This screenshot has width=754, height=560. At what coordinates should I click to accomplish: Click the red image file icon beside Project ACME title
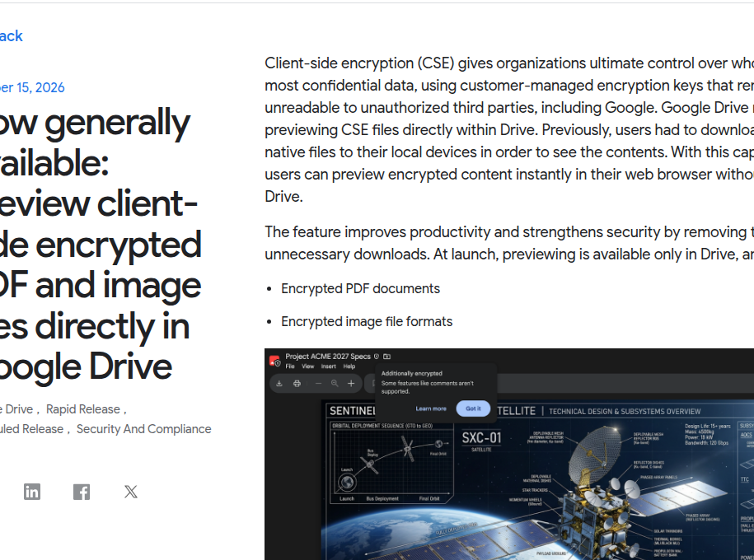click(x=274, y=361)
